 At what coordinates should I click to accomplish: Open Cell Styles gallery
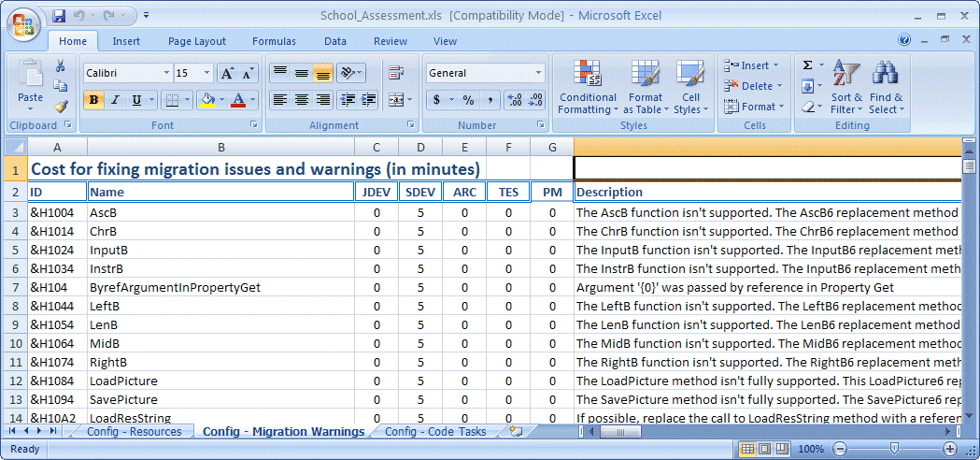[690, 86]
